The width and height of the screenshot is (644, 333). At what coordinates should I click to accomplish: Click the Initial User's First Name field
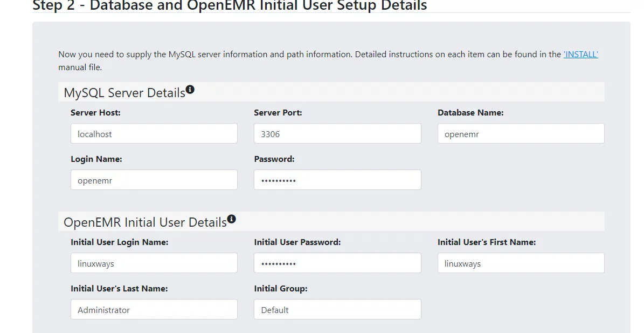(x=521, y=263)
